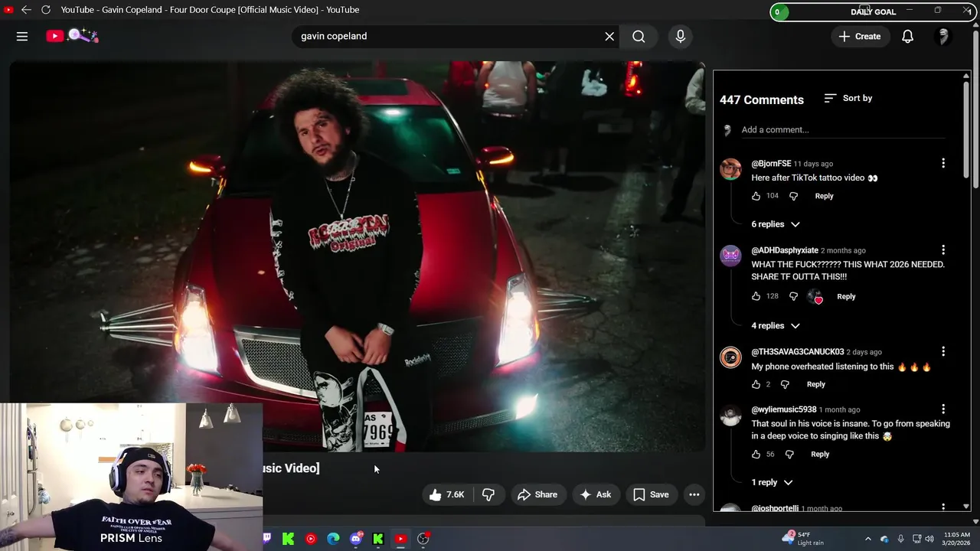
Task: Open the notifications bell
Action: pyautogui.click(x=907, y=36)
